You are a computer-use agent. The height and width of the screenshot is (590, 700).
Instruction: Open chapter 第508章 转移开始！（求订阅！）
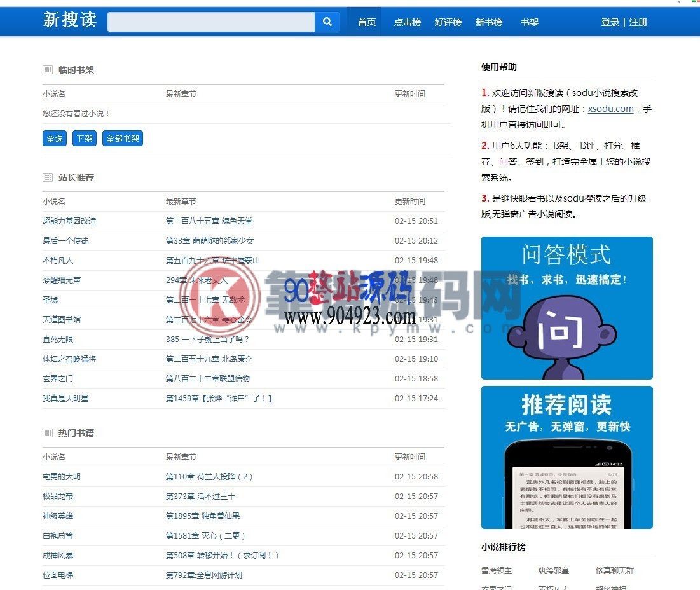point(223,555)
